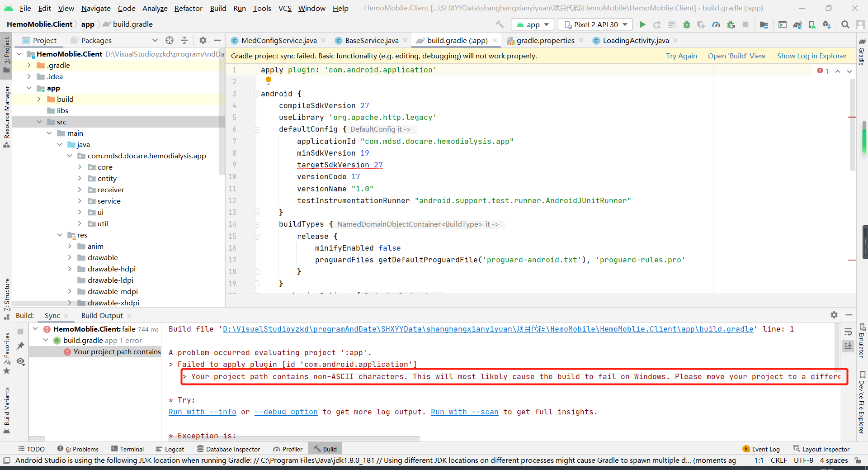Viewport: 868px width, 470px height.
Task: Open the VCS menu
Action: coord(285,8)
